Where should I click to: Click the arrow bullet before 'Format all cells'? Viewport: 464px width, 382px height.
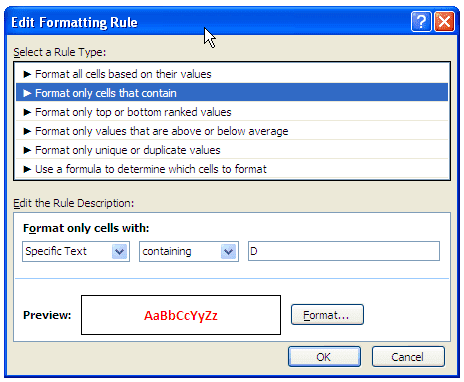(27, 74)
